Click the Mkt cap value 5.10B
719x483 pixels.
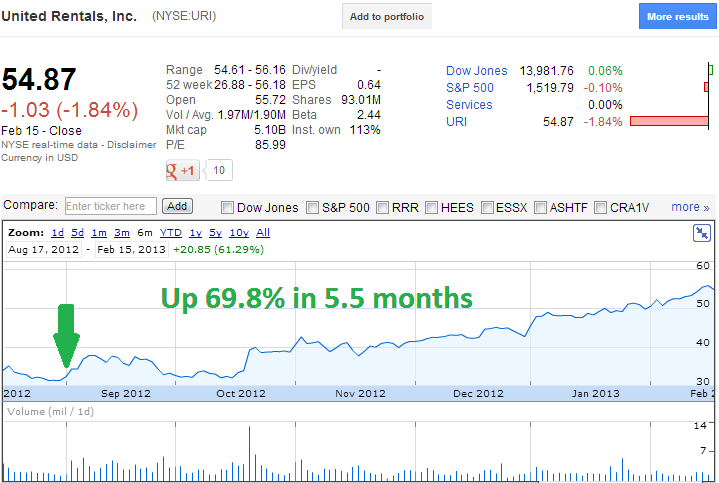270,130
